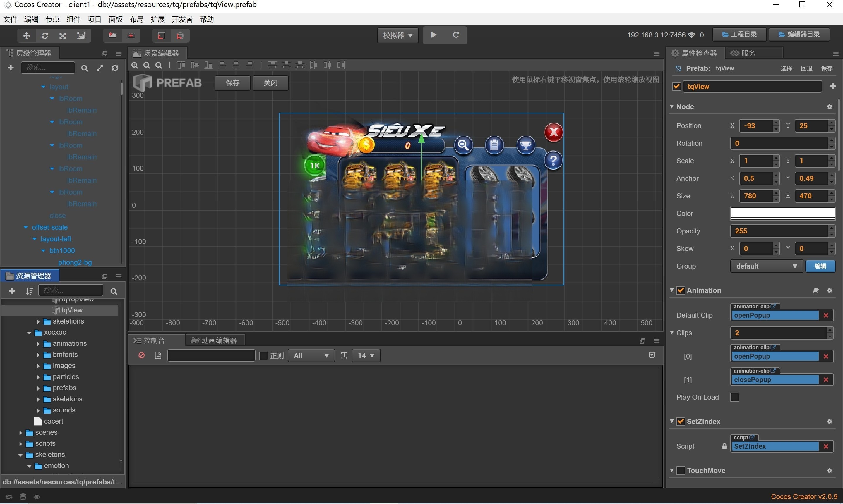Enable the TouchMove component checkbox

[x=681, y=470]
